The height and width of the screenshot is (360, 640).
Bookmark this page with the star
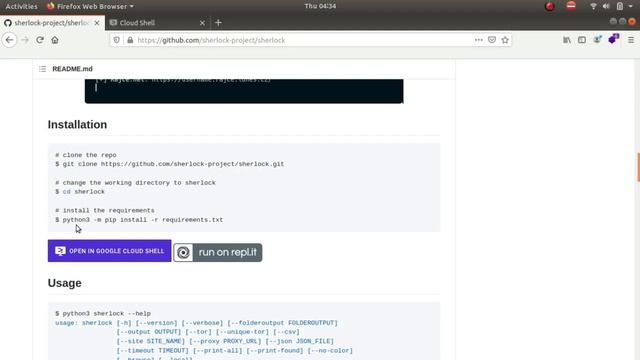pos(505,40)
